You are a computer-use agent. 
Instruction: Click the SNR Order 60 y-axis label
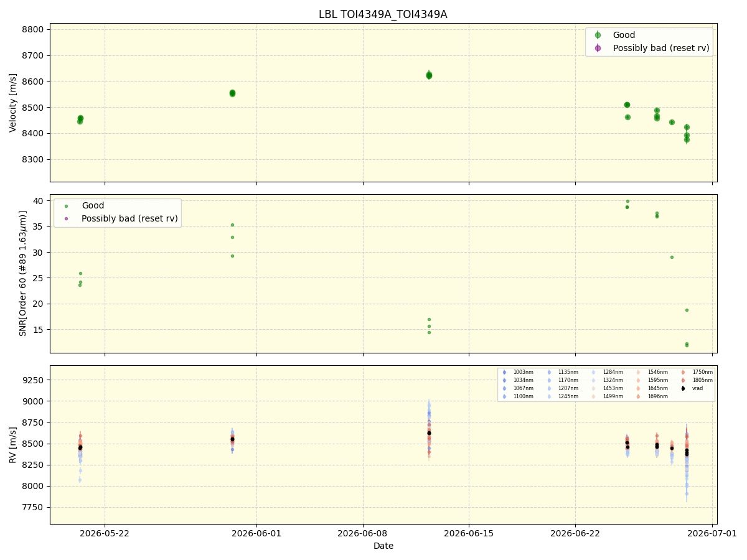(x=22, y=273)
